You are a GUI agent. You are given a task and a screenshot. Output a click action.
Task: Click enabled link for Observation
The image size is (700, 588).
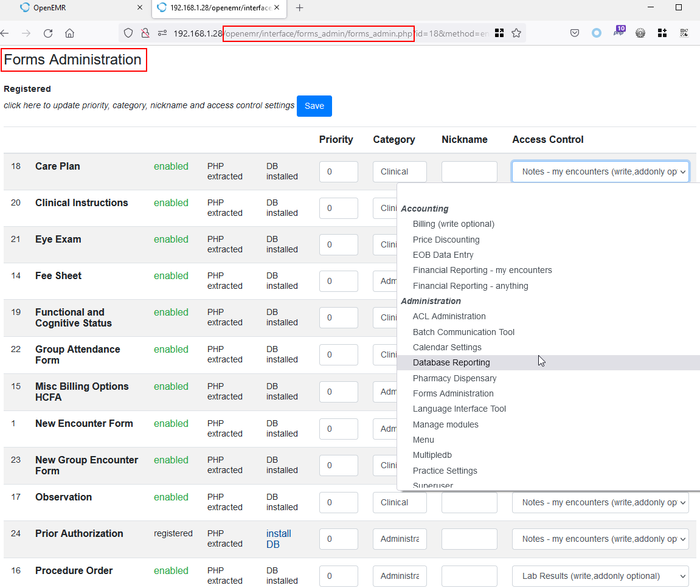tap(171, 497)
